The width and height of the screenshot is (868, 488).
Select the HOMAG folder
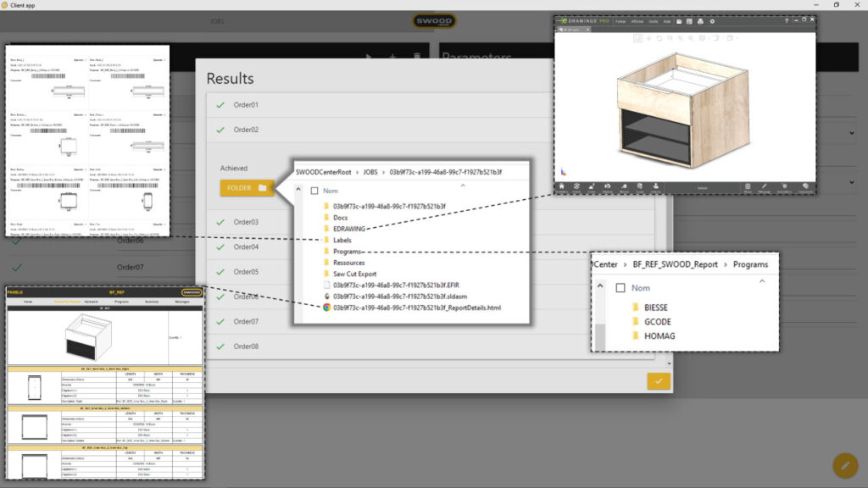pos(659,336)
